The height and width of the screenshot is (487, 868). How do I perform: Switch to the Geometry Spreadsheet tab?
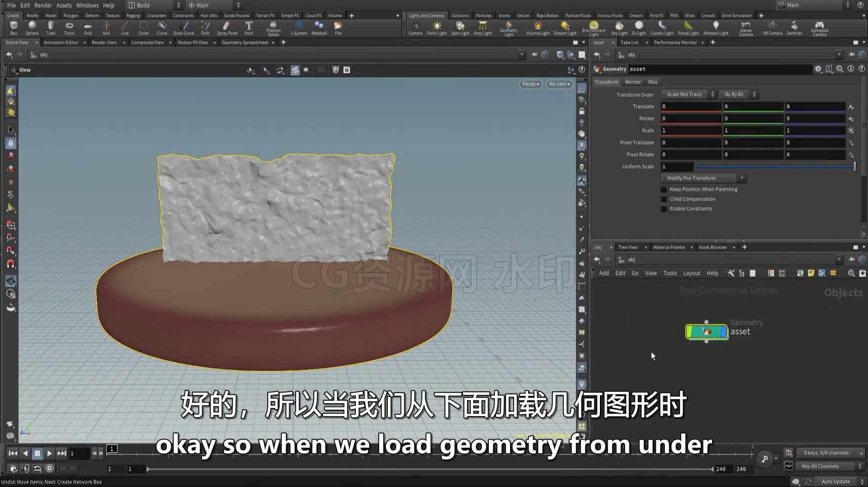pyautogui.click(x=245, y=42)
